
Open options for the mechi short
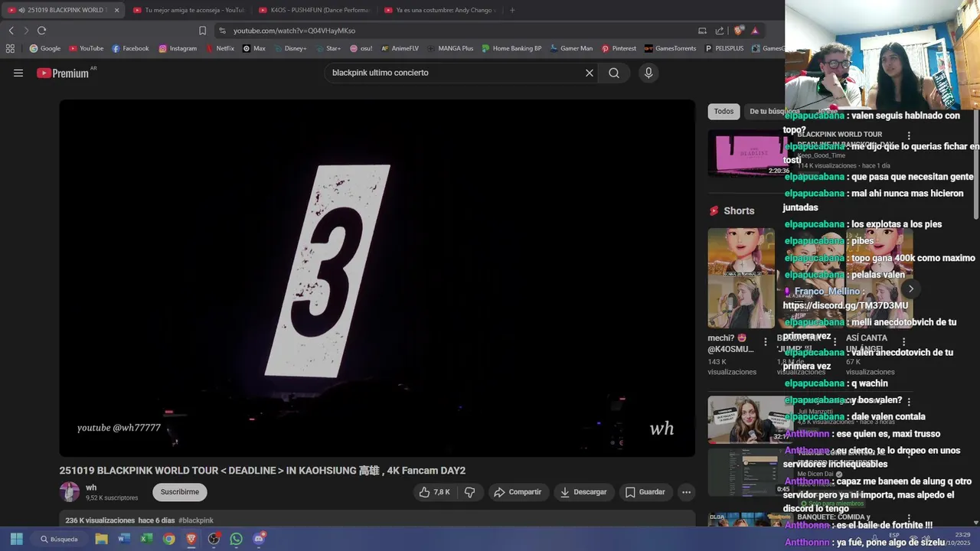tap(765, 342)
